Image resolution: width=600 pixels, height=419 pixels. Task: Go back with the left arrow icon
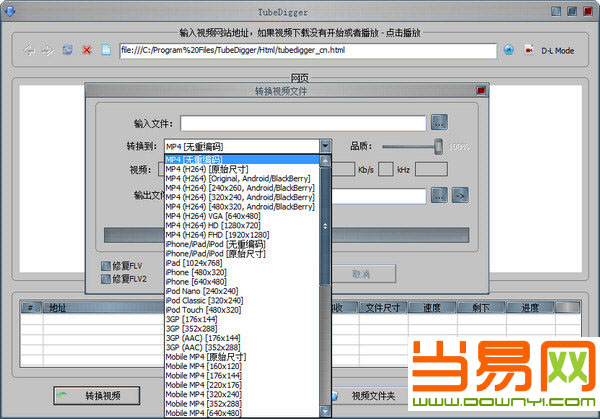tap(29, 50)
